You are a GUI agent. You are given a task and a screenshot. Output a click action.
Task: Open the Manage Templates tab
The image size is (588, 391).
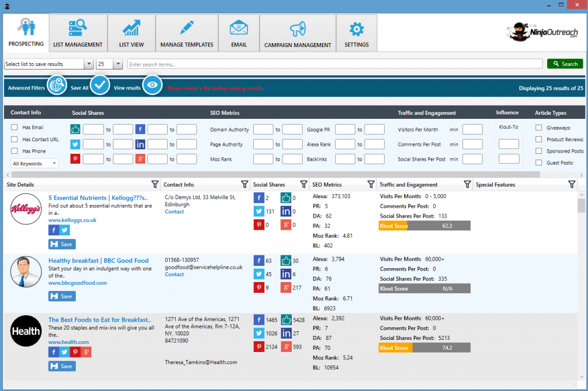coord(187,33)
